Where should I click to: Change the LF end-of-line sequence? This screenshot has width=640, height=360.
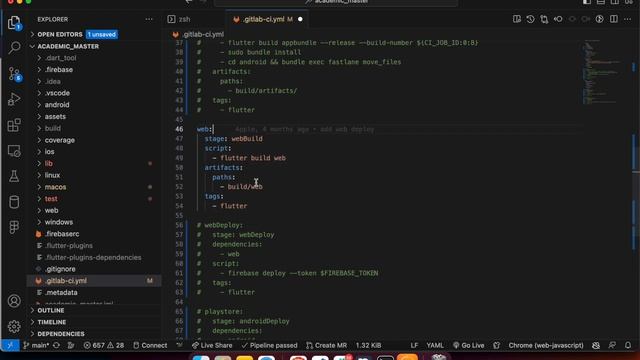pyautogui.click(x=414, y=345)
